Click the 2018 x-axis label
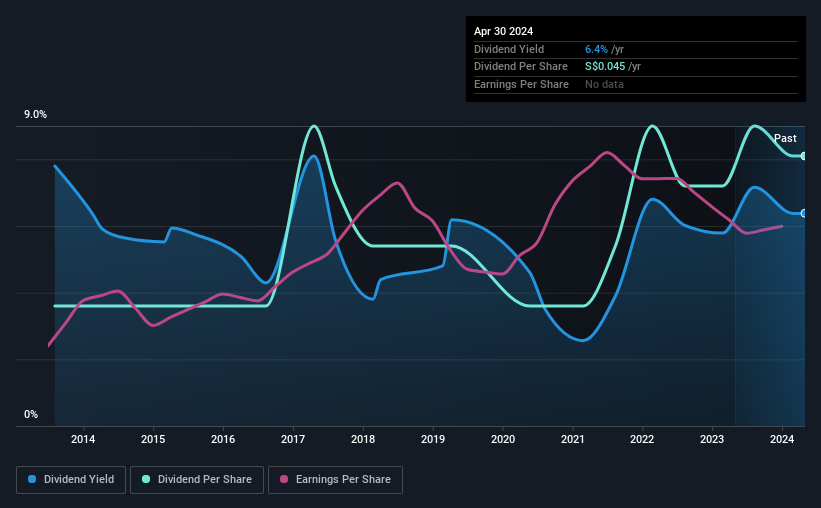Image resolution: width=821 pixels, height=508 pixels. click(x=363, y=439)
